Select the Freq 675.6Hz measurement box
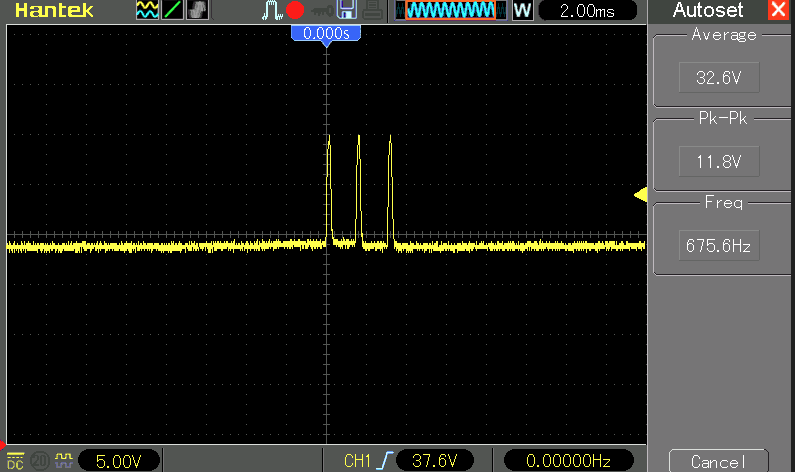Image resolution: width=795 pixels, height=472 pixels. point(717,243)
